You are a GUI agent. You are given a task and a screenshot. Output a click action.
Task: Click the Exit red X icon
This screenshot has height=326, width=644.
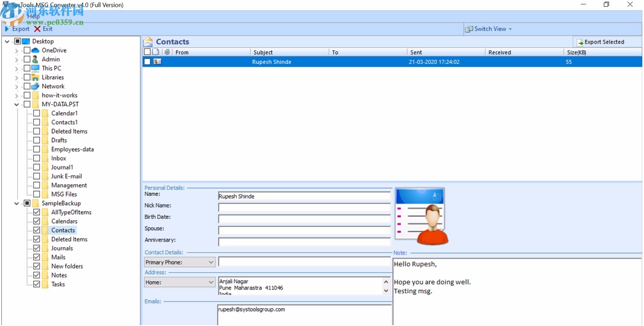coord(37,29)
